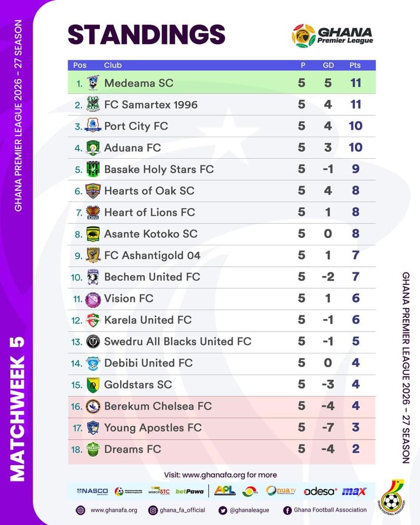Click the GD column header
Screen dimensions: 420x525
328,65
